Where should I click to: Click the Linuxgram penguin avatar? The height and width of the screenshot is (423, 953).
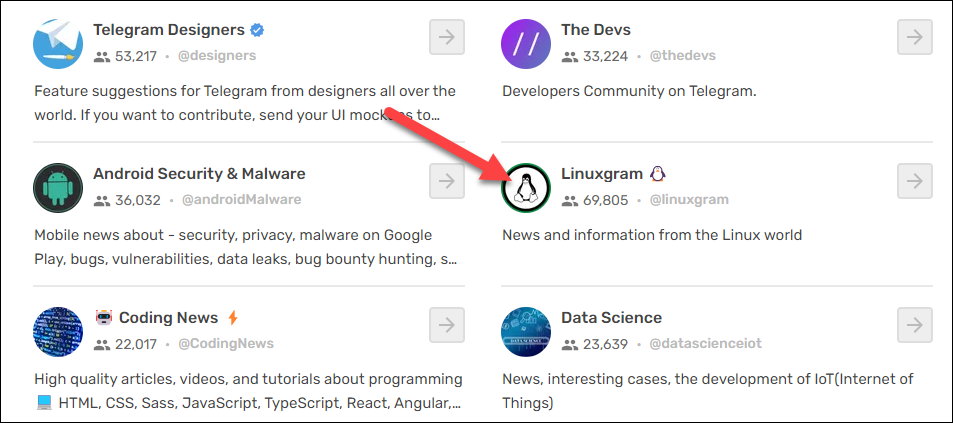click(x=526, y=187)
